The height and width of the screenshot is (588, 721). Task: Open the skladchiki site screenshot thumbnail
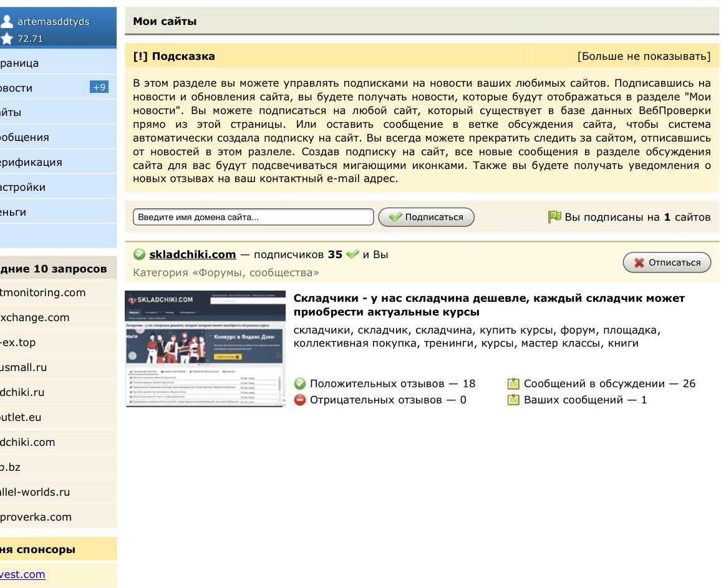pos(205,349)
